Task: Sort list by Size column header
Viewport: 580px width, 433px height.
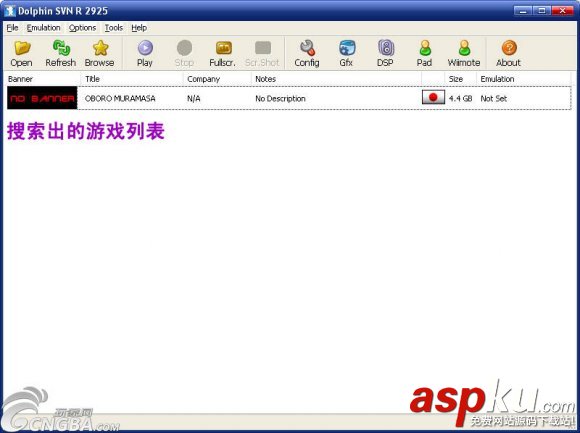Action: [460, 79]
